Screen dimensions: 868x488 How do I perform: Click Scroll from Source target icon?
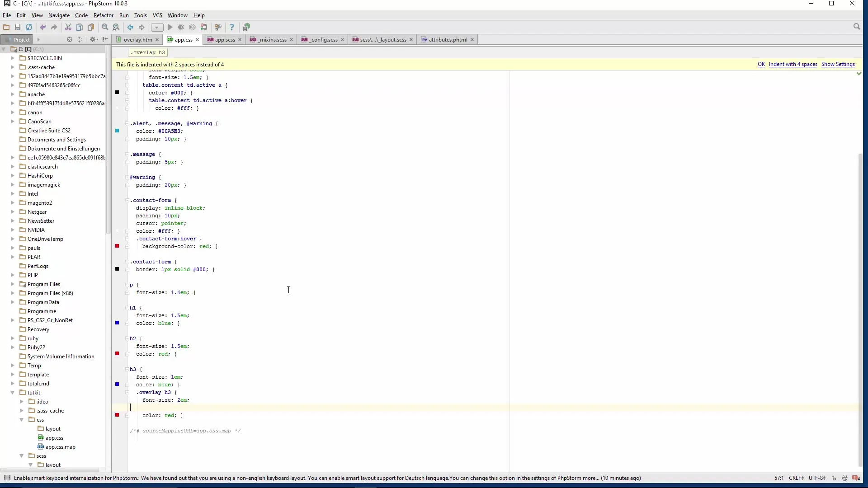click(x=70, y=39)
